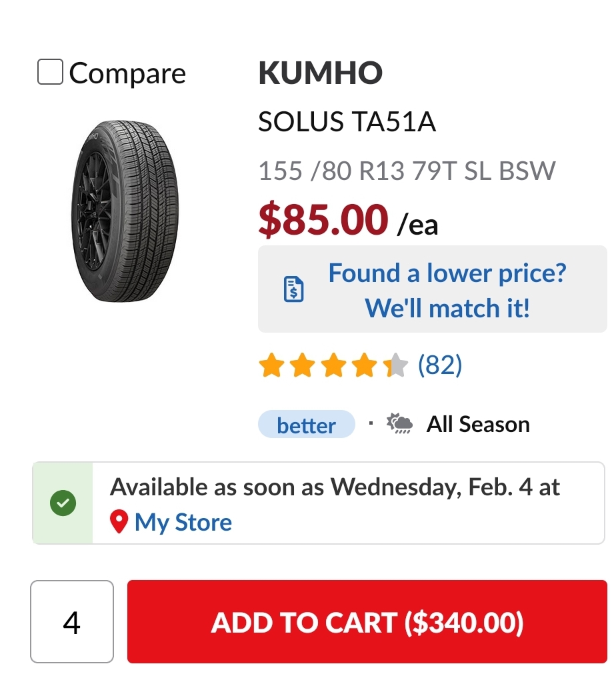Open the (82) reviews link

click(439, 365)
